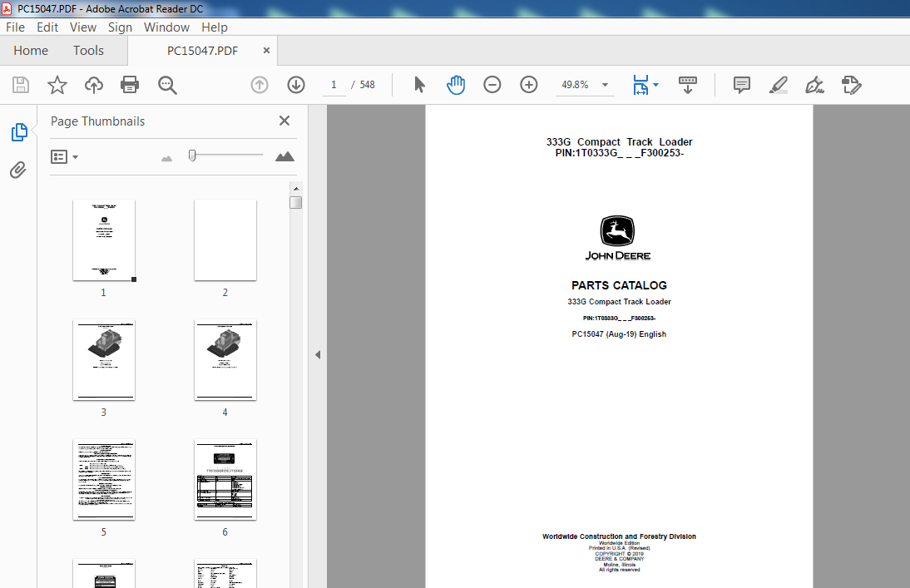
Task: Collapse navigation pane with side arrow
Action: pos(318,354)
